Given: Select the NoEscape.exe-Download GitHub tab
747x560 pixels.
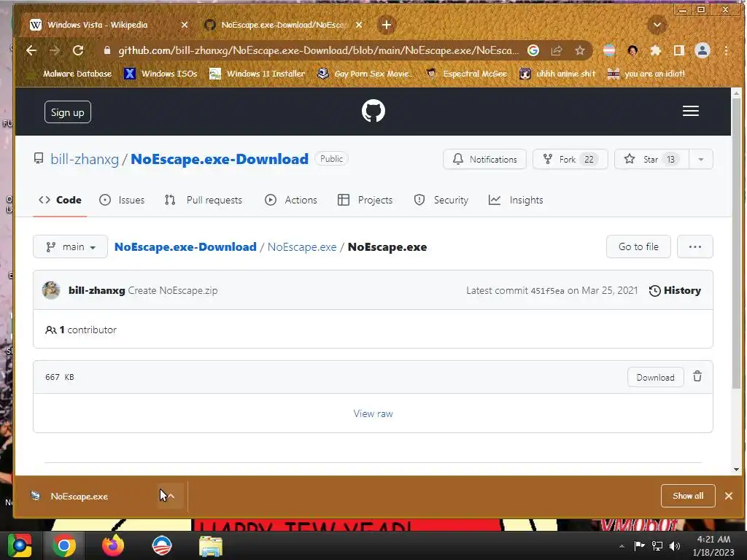Looking at the screenshot, I should [x=285, y=25].
